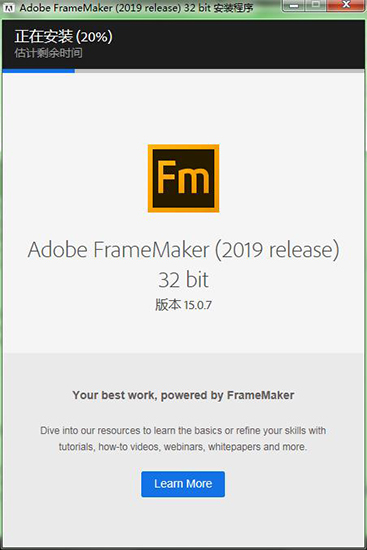Click the maximize button in the title bar

pyautogui.click(x=316, y=5)
